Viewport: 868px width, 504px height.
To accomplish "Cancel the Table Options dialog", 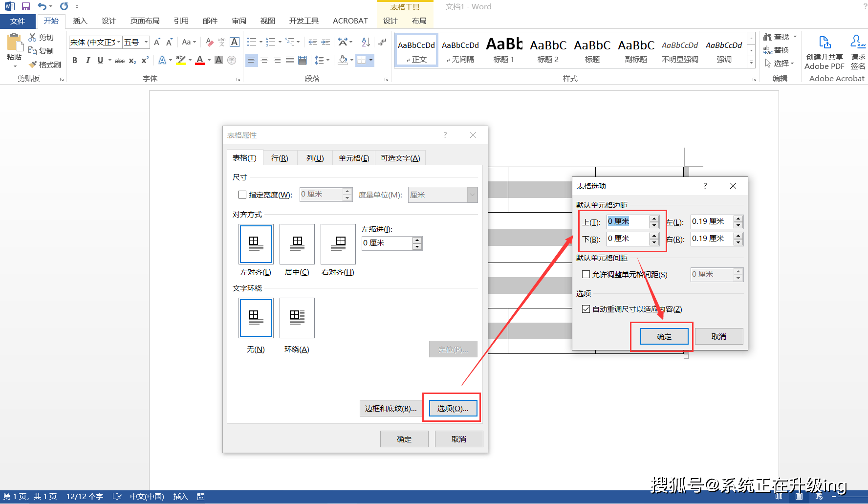I will (x=719, y=336).
